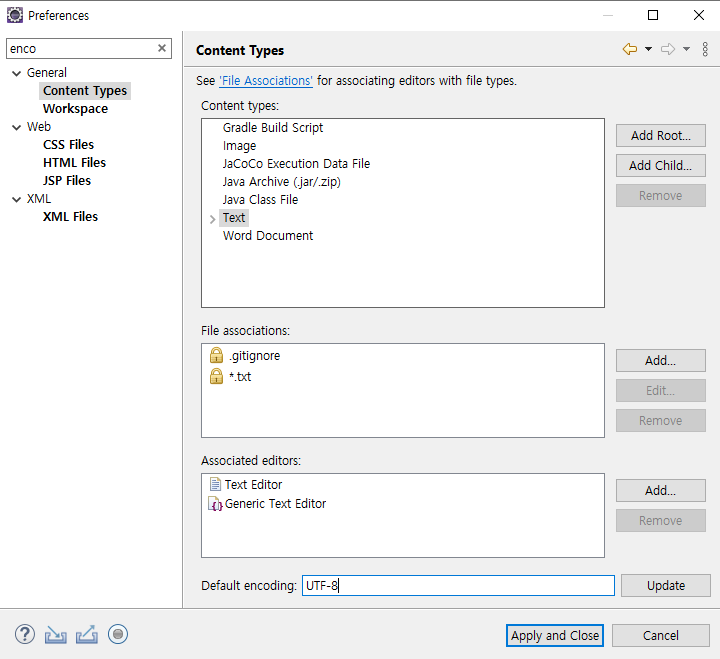This screenshot has height=659, width=720.
Task: Click the Edit... button
Action: pyautogui.click(x=660, y=390)
